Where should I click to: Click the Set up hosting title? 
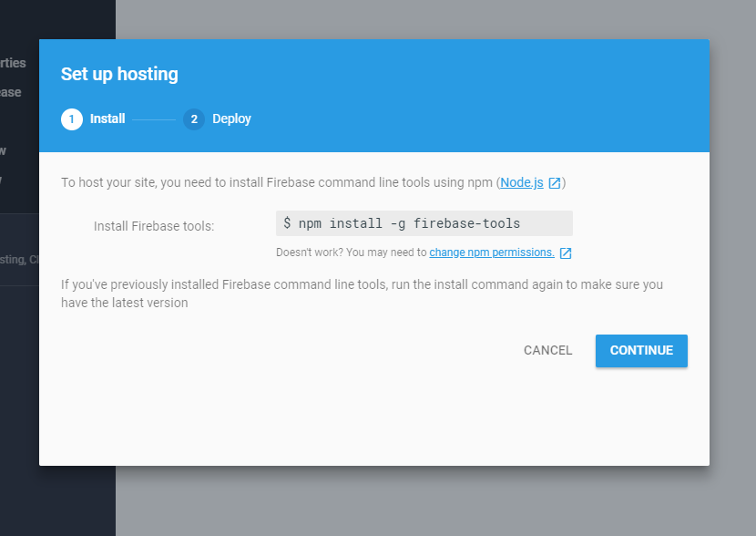coord(119,75)
